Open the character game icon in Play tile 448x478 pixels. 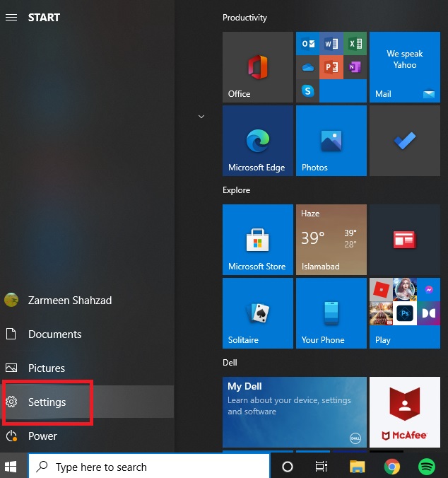click(x=405, y=290)
